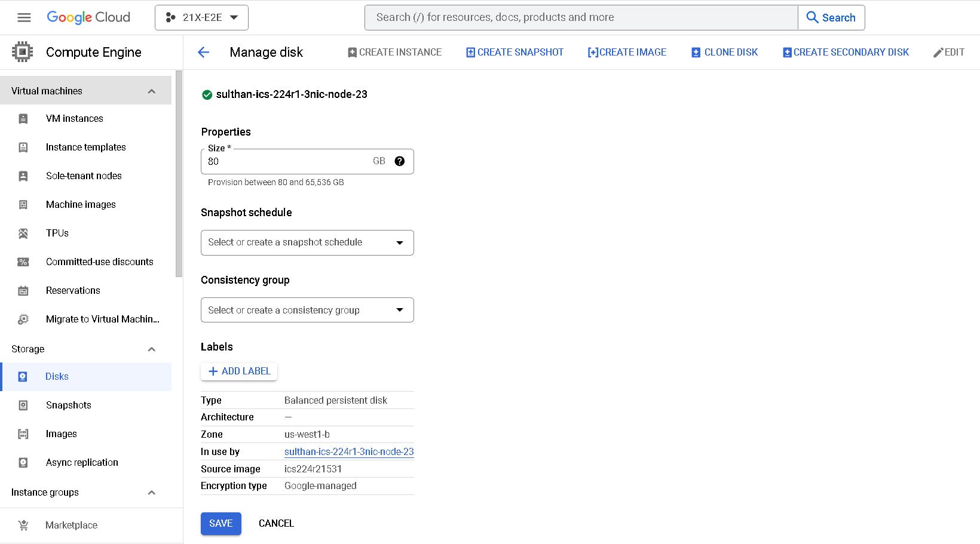The height and width of the screenshot is (544, 980).
Task: Click Create Snapshot in the toolbar
Action: 514,53
